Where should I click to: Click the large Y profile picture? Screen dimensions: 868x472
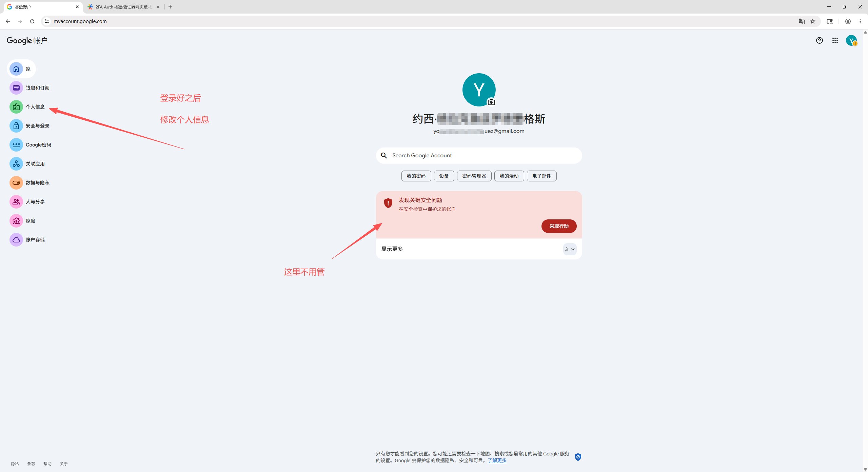pyautogui.click(x=479, y=90)
